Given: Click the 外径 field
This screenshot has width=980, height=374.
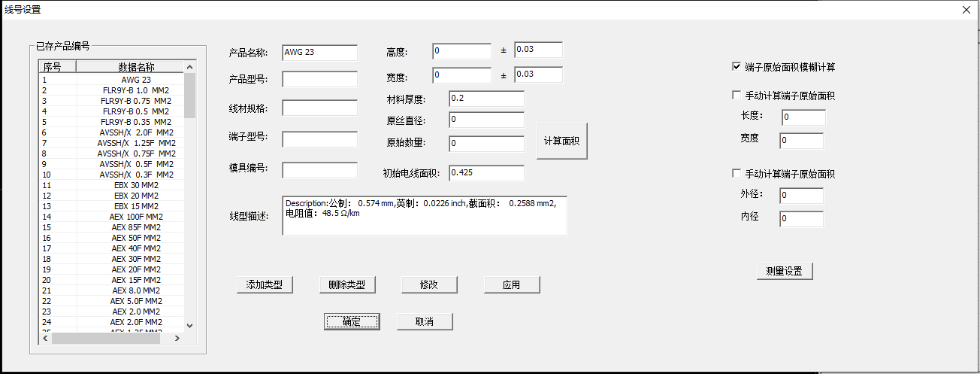Looking at the screenshot, I should click(x=801, y=196).
